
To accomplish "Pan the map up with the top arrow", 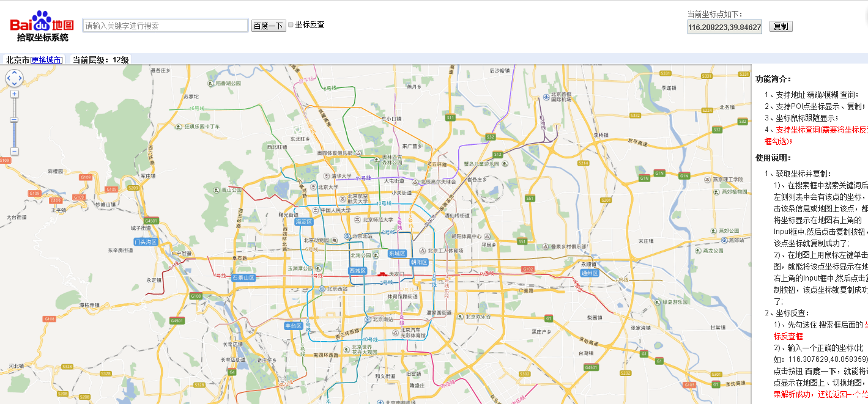I will tap(14, 72).
